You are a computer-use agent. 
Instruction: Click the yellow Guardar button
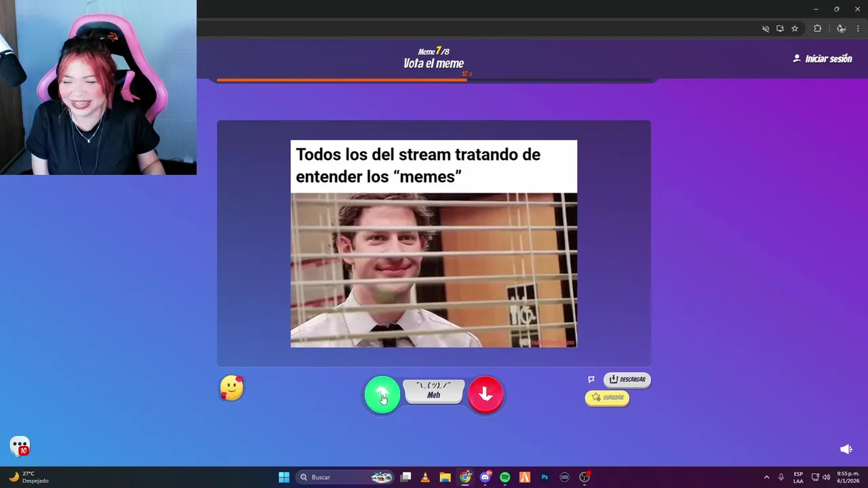608,398
